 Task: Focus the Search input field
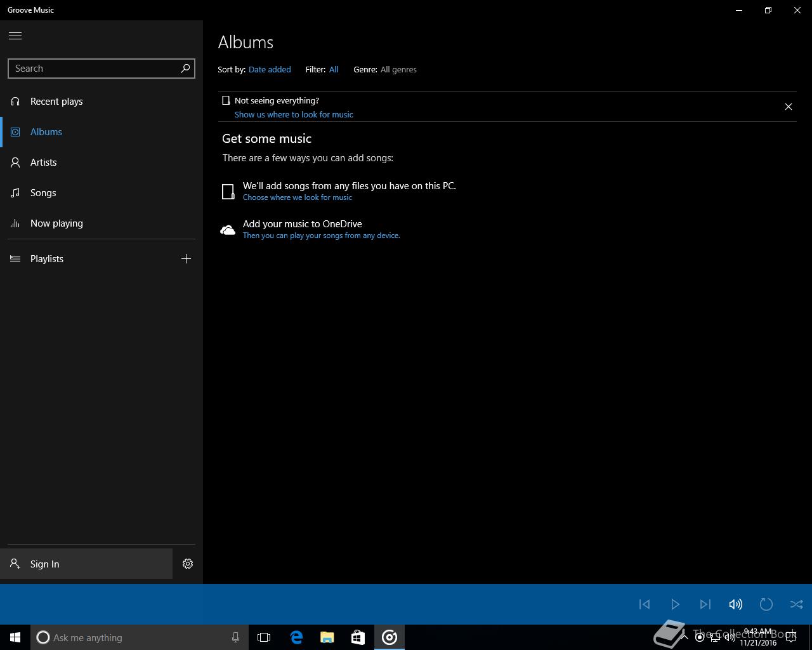pos(101,69)
